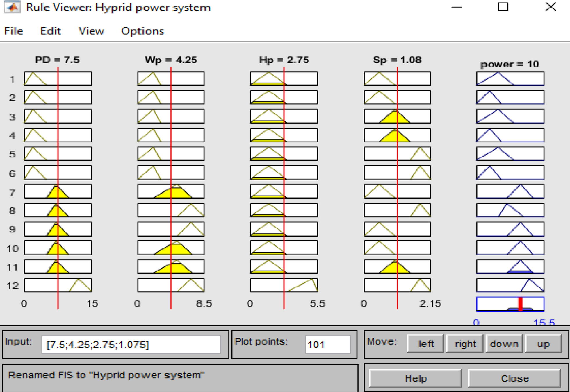This screenshot has height=392, width=570.
Task: Click the Close button at bottom
Action: (514, 378)
